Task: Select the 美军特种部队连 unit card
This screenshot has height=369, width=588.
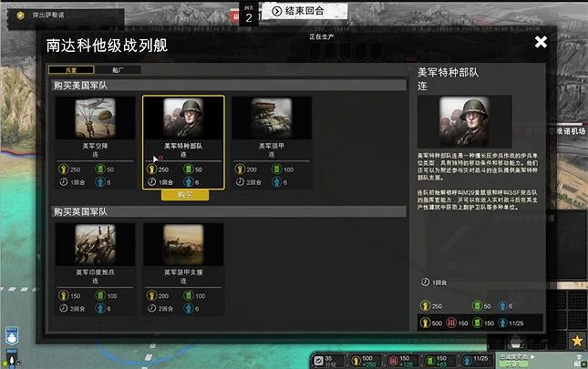Action: [x=183, y=142]
